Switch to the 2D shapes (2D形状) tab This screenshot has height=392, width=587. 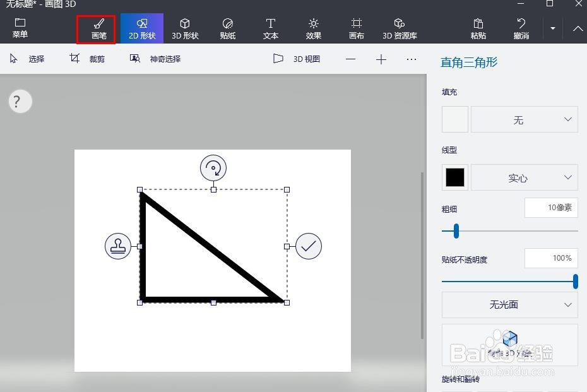point(141,28)
